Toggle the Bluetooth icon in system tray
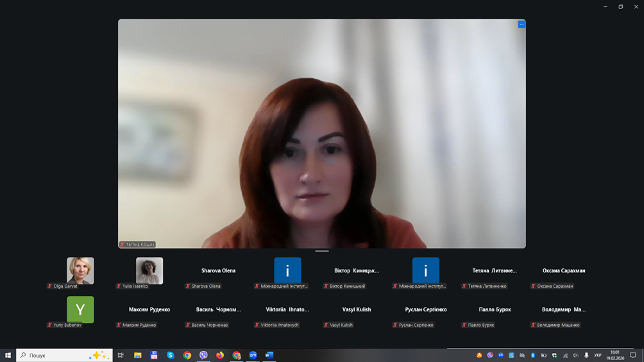The image size is (644, 362). 532,355
